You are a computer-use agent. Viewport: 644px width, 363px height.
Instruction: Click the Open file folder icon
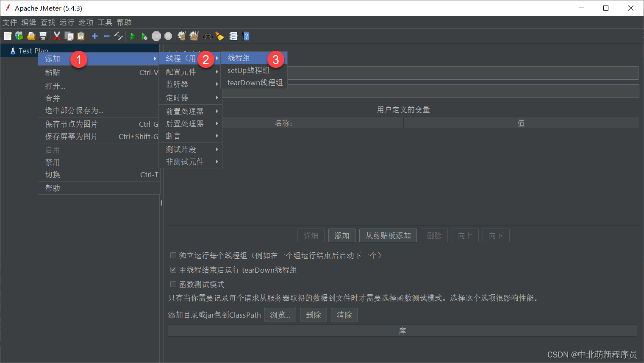(31, 36)
